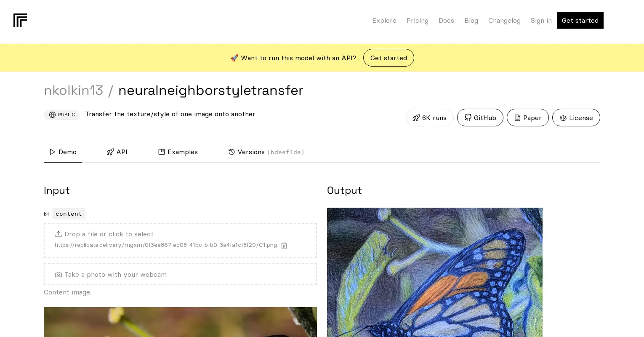Image resolution: width=644 pixels, height=337 pixels.
Task: Click the webcam camera icon
Action: (59, 275)
